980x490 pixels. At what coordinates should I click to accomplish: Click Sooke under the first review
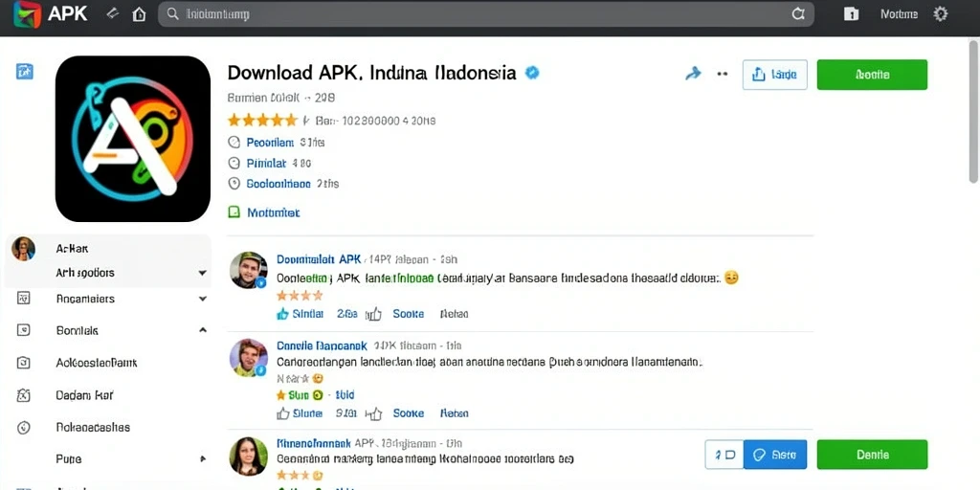click(x=408, y=314)
